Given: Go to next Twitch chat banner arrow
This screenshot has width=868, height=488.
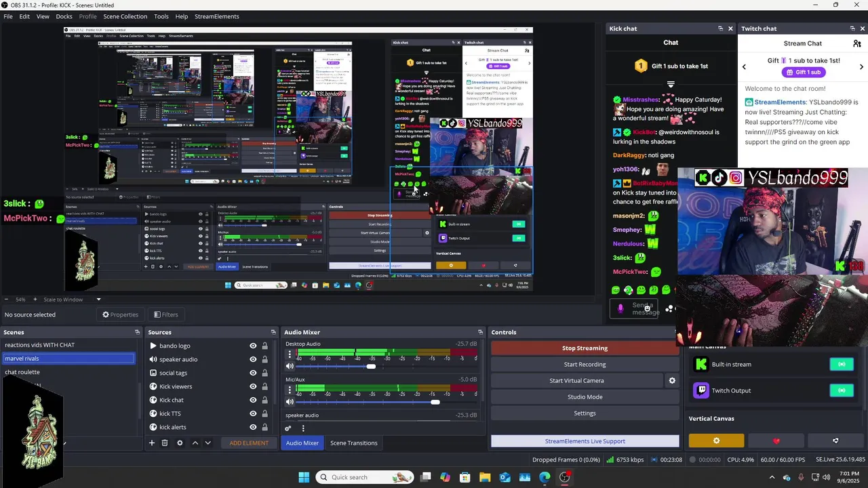Looking at the screenshot, I should click(861, 66).
